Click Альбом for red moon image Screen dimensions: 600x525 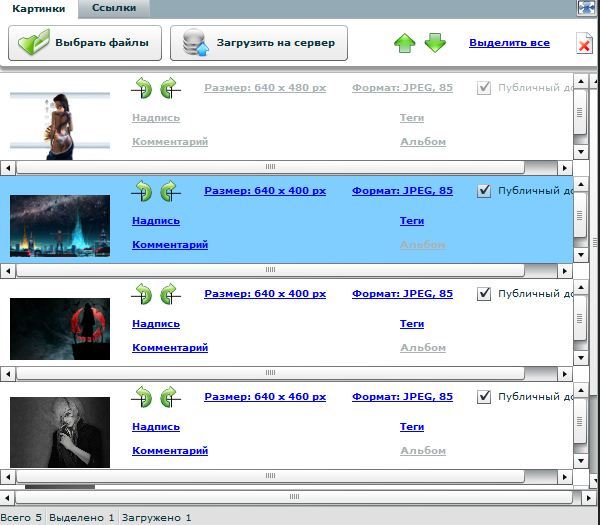tap(423, 347)
